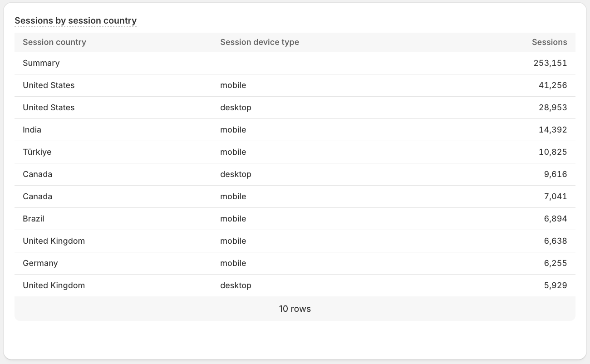The height and width of the screenshot is (364, 590).
Task: Click mobile in the Türkiye row
Action: [233, 152]
